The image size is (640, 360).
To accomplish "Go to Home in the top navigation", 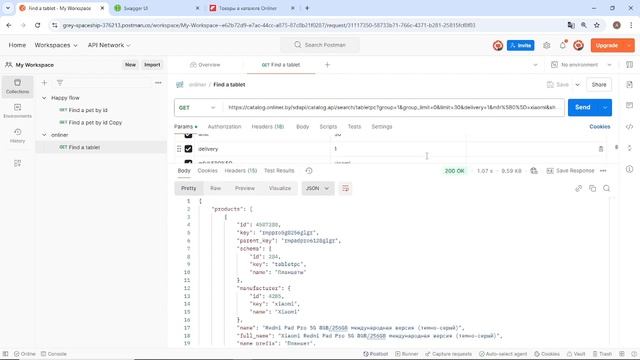I will (17, 45).
